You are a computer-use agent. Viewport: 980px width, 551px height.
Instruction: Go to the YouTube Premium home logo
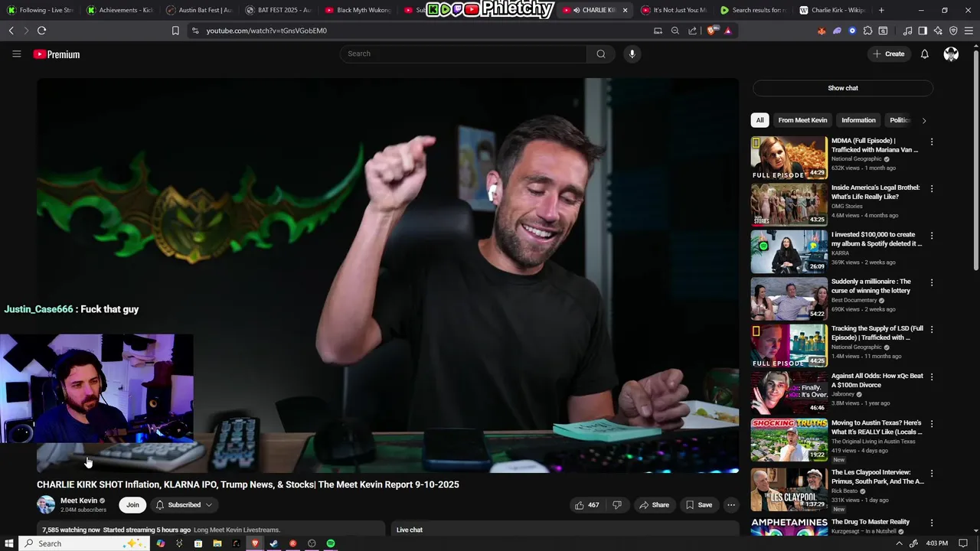(57, 54)
